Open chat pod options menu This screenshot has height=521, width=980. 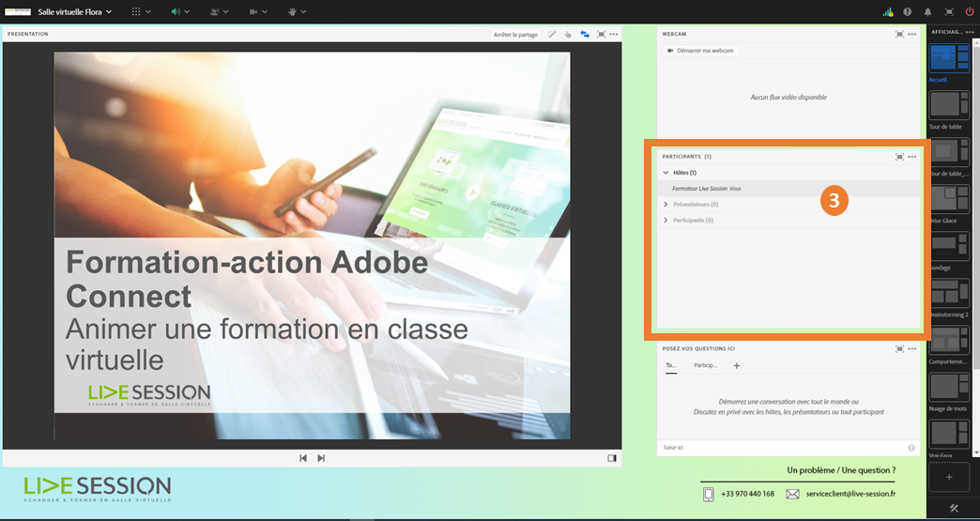[x=911, y=348]
